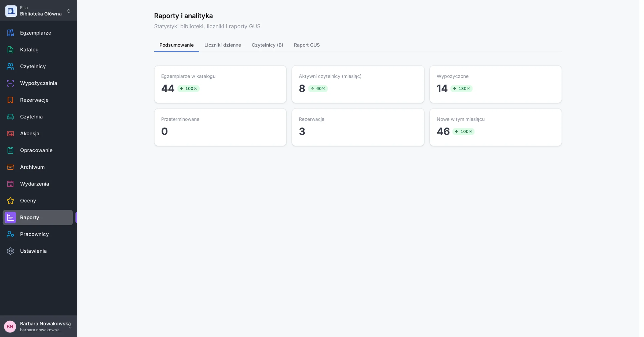Click the Katalog document icon
The image size is (644, 337).
[x=10, y=50]
